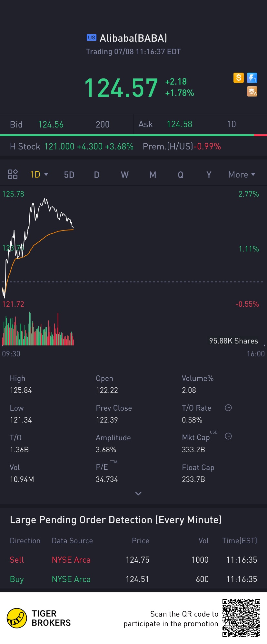This screenshot has height=644, width=267.
Task: Tap the promotion QR code
Action: pyautogui.click(x=241, y=618)
